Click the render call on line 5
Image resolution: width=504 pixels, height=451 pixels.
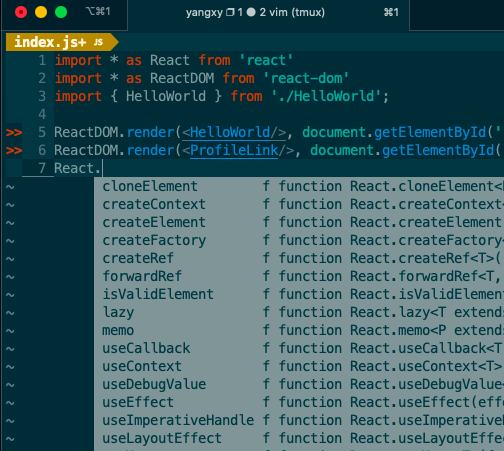pyautogui.click(x=150, y=132)
